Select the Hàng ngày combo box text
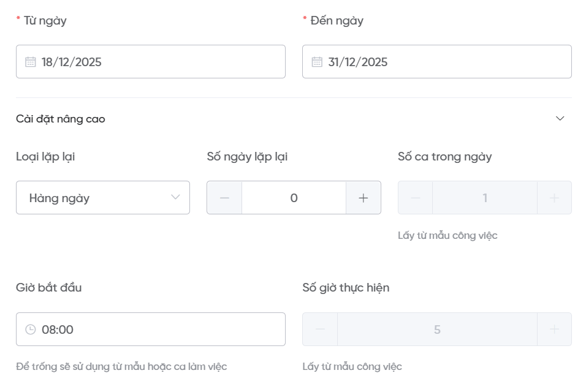 (59, 198)
